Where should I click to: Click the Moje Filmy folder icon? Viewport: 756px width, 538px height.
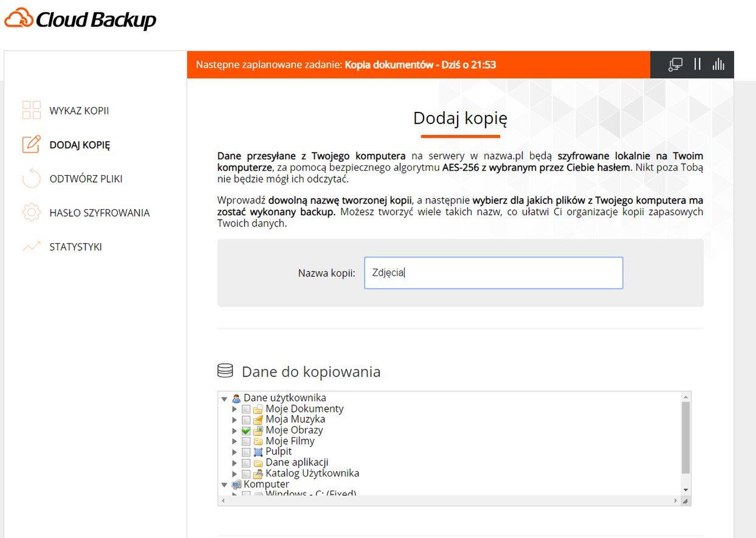click(258, 441)
